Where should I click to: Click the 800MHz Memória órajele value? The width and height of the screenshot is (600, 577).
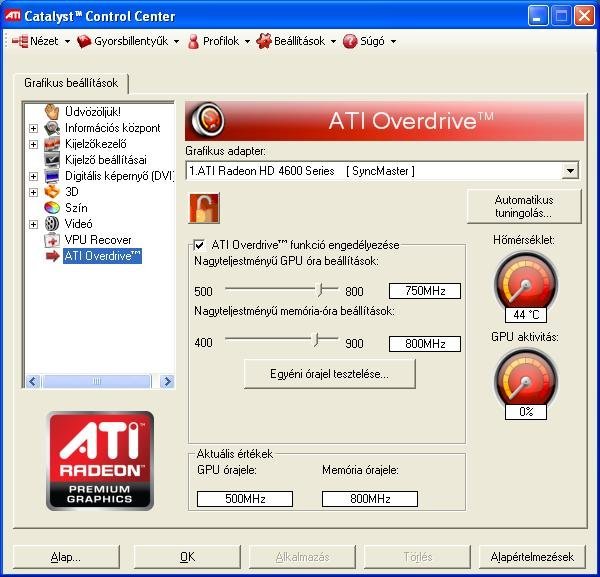click(x=370, y=499)
